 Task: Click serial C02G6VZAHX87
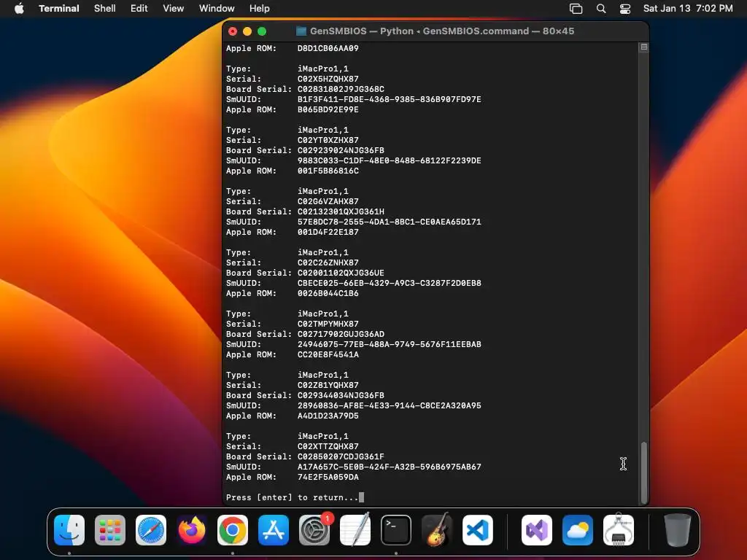[328, 201]
